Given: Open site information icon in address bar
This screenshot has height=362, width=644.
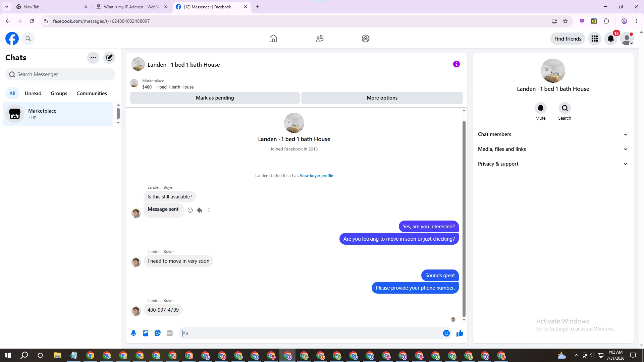Looking at the screenshot, I should click(x=46, y=21).
